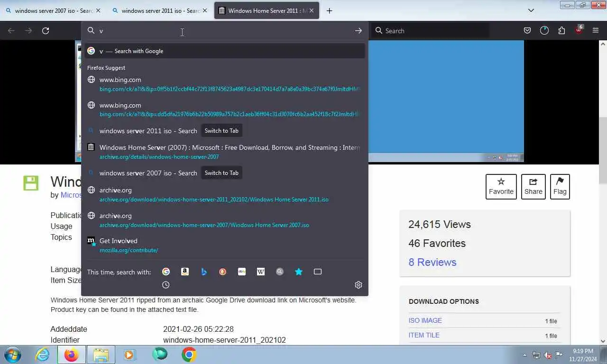
Task: Search this time with Amazon
Action: 185,272
